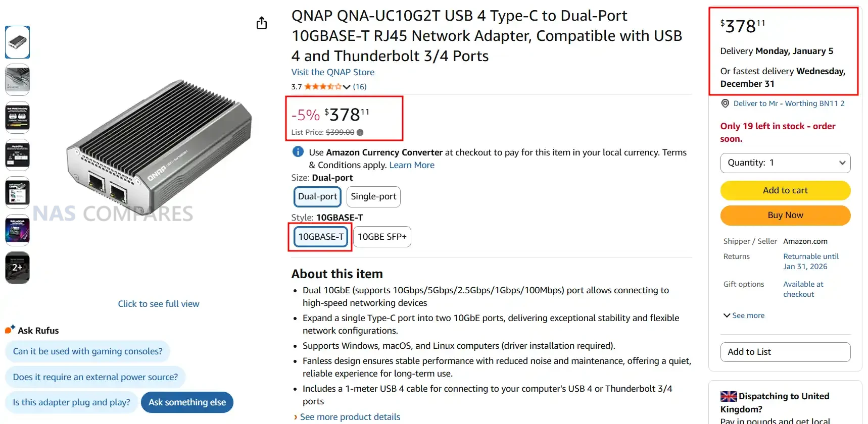Click the delivery location pin icon

click(x=725, y=103)
